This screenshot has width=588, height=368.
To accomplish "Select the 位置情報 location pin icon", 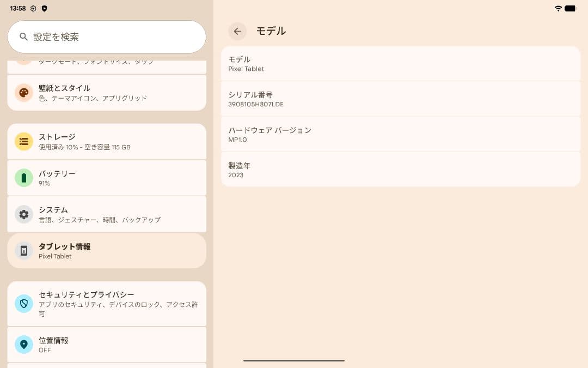I will pyautogui.click(x=23, y=345).
